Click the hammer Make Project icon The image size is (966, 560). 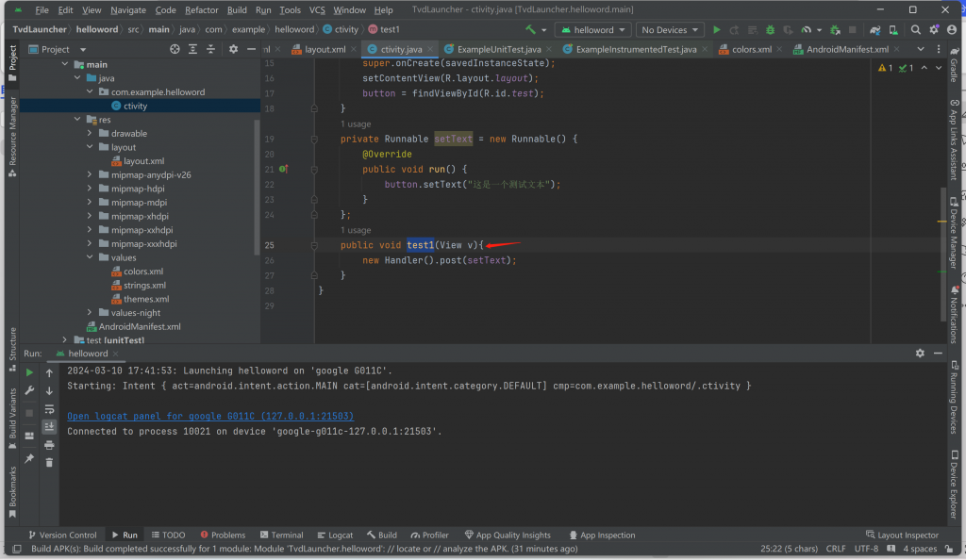pos(531,30)
